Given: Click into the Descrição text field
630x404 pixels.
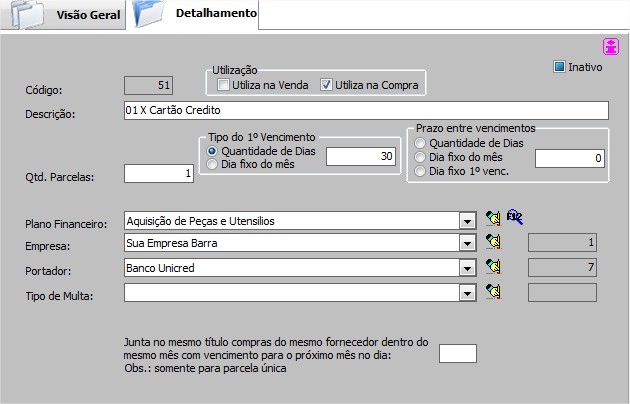Looking at the screenshot, I should click(365, 111).
